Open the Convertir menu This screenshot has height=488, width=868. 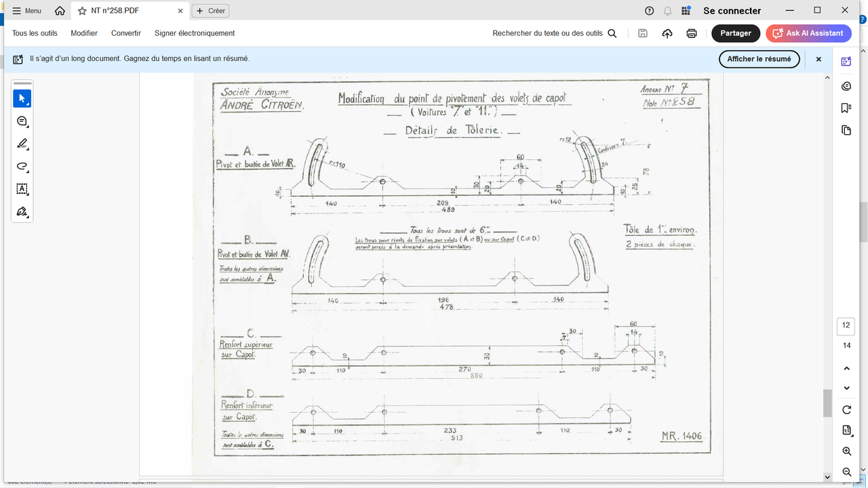coord(126,33)
